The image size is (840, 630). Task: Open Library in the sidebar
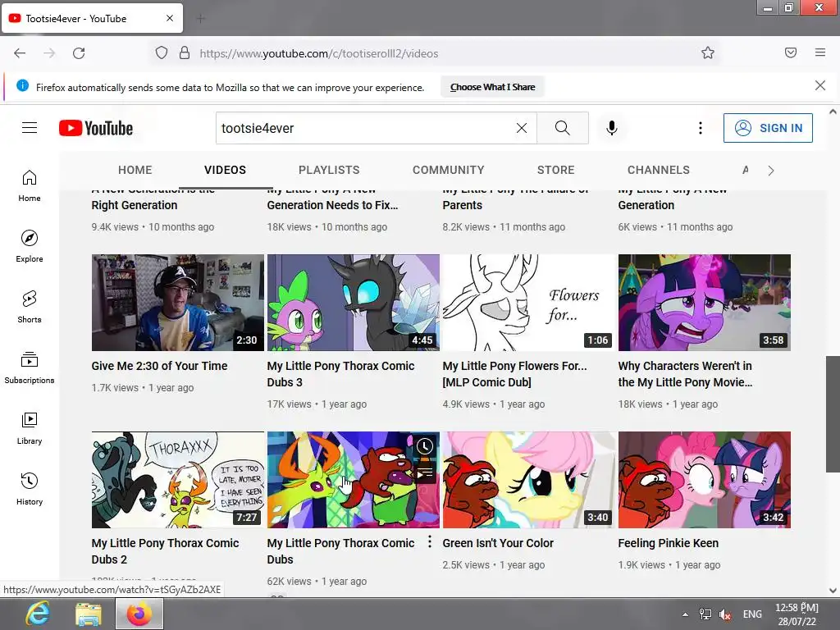click(30, 428)
